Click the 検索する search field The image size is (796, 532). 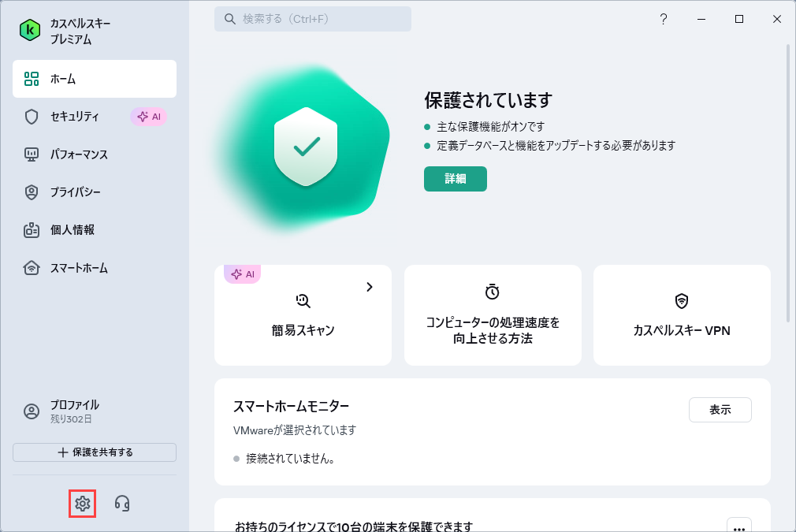(313, 19)
